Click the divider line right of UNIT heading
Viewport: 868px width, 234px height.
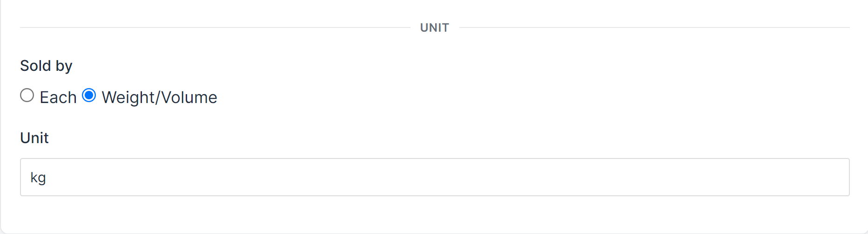coord(654,28)
